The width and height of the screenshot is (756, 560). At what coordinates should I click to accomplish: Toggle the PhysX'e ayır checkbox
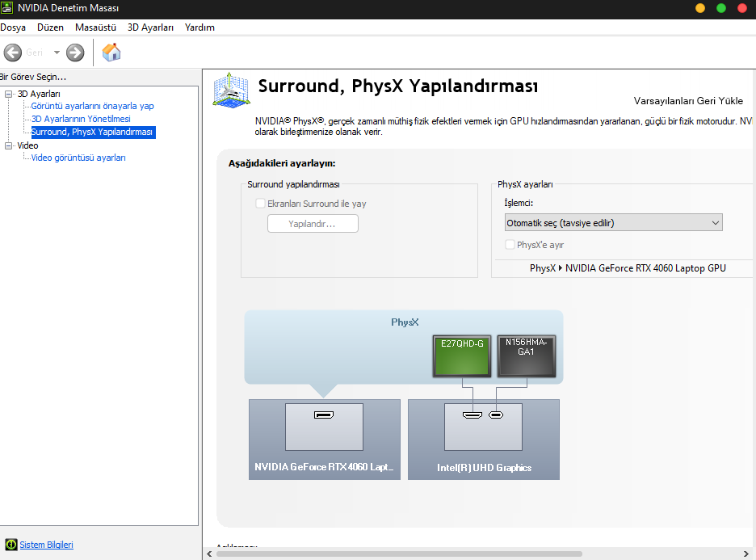(x=510, y=245)
